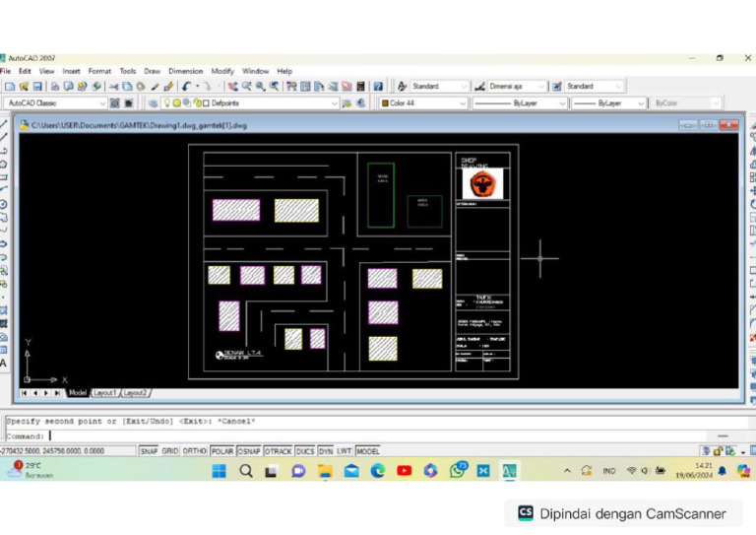756x535 pixels.
Task: Open the Standard text style dropdown
Action: click(x=439, y=87)
